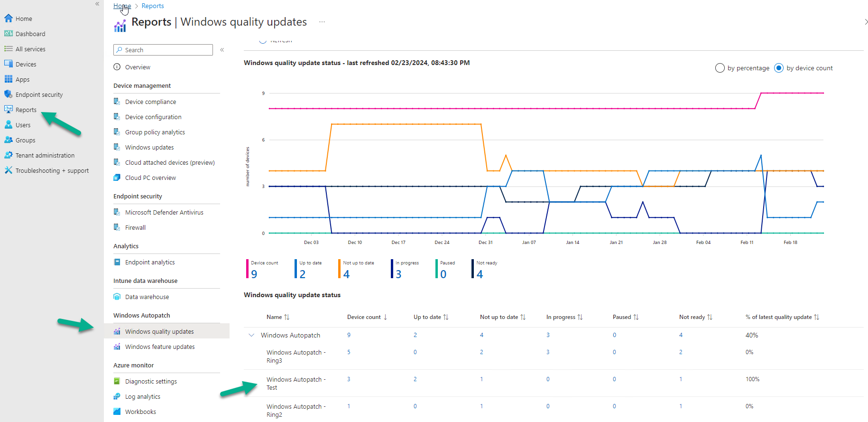Collapse the Reports menu using double chevron
868x422 pixels.
[222, 50]
